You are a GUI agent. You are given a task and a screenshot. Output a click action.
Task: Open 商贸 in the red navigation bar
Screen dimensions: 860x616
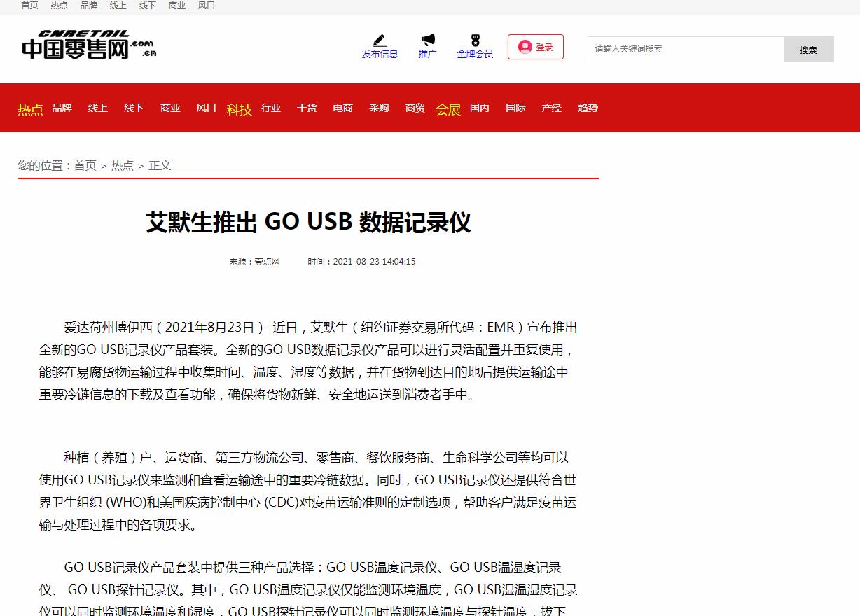[415, 108]
